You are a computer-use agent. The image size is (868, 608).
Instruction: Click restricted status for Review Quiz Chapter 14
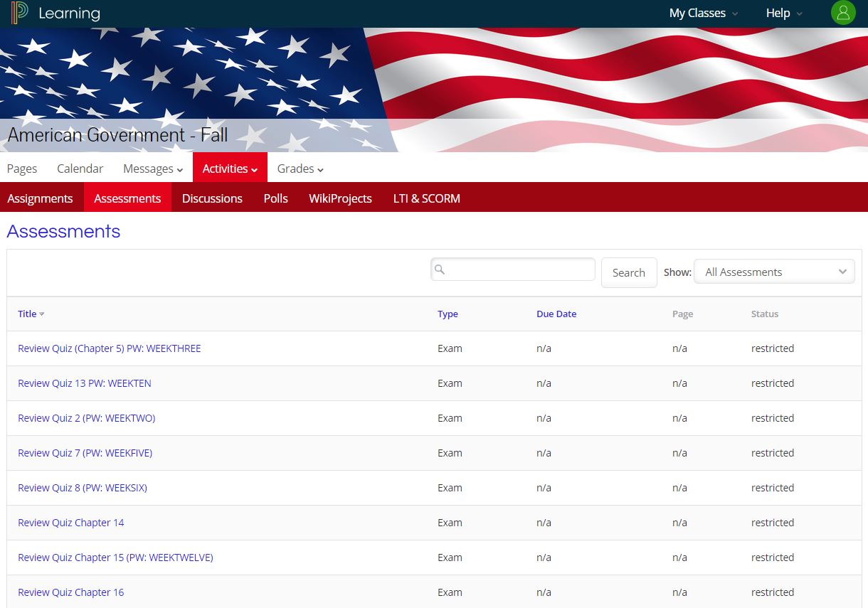pos(773,523)
